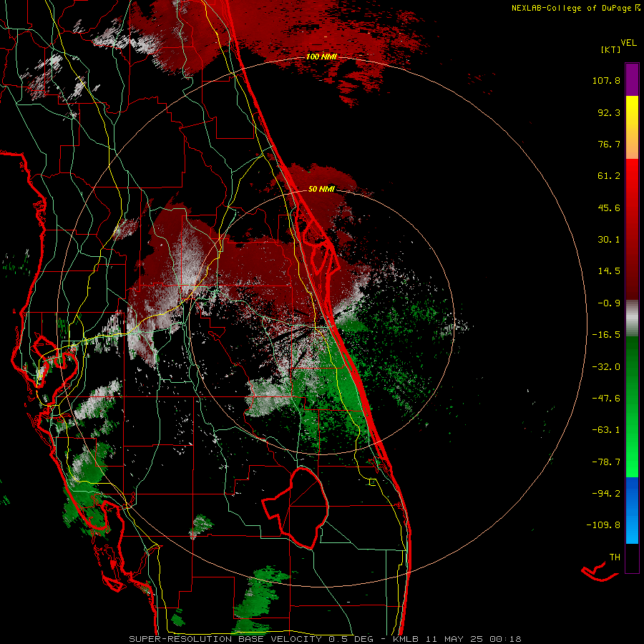
Task: Click the -16.5 legend value
Action: (x=606, y=335)
